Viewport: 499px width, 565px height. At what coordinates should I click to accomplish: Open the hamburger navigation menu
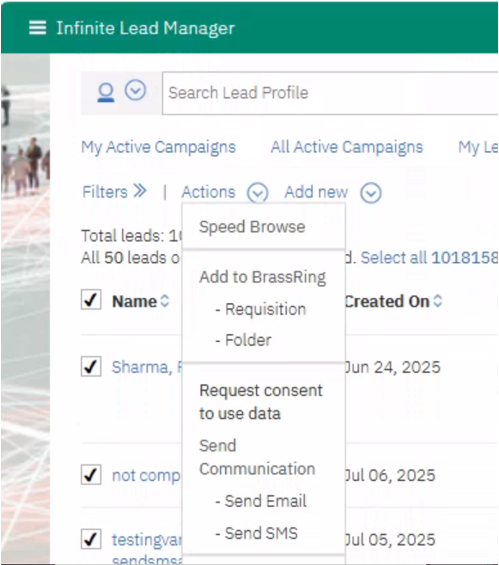coord(37,28)
